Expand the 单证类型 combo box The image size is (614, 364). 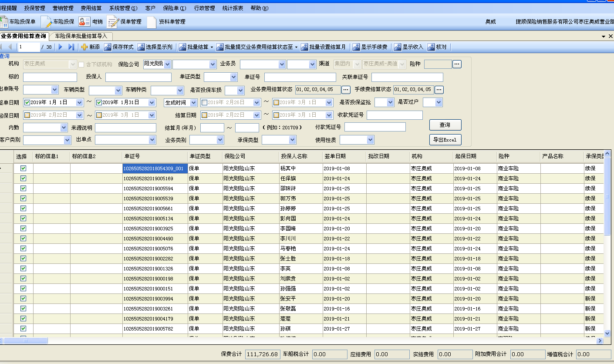pyautogui.click(x=233, y=77)
